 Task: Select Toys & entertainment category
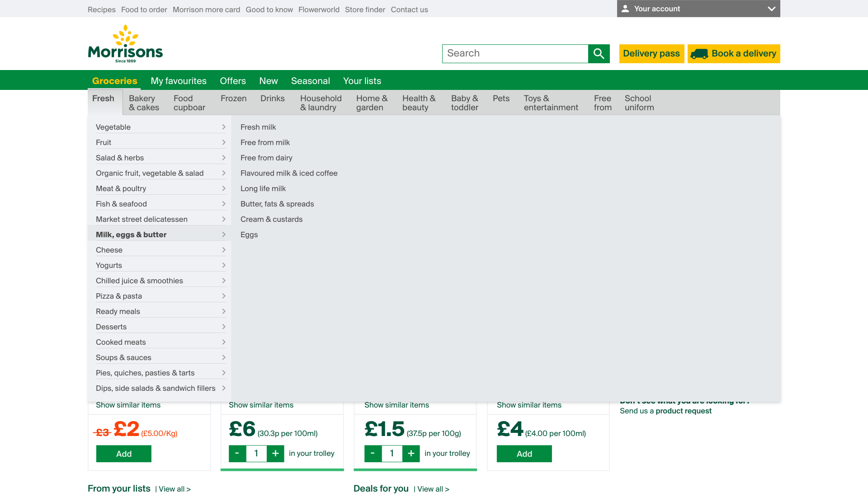[551, 103]
